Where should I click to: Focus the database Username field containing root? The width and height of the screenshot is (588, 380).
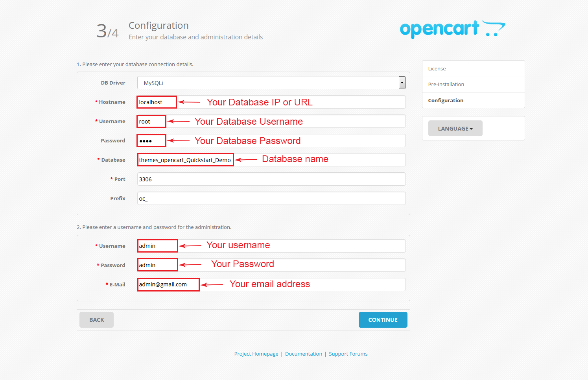coord(271,122)
